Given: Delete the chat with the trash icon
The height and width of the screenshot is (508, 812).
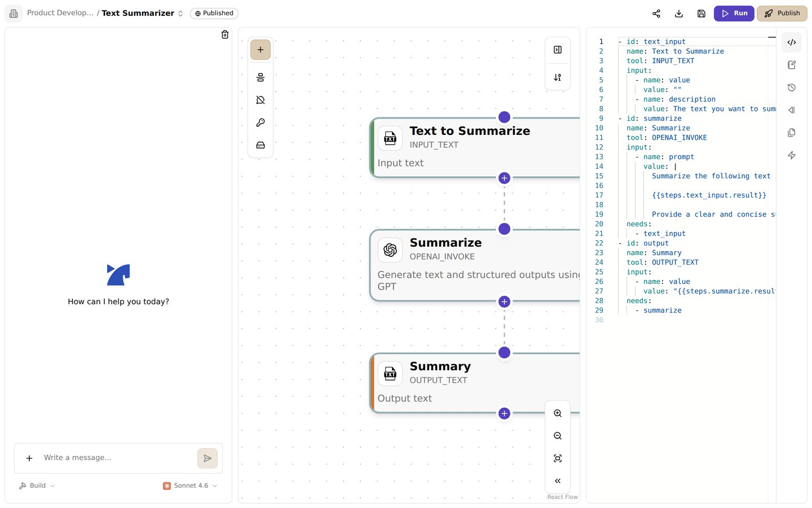Looking at the screenshot, I should [225, 34].
